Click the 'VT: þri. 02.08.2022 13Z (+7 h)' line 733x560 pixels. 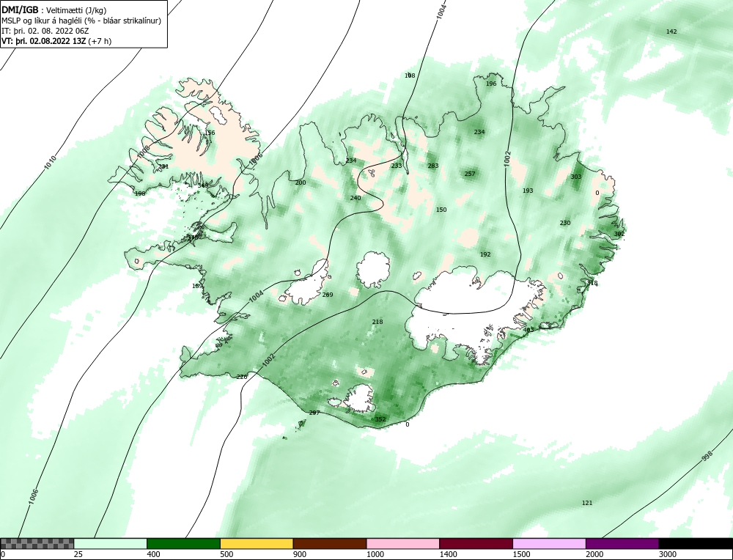coord(56,40)
